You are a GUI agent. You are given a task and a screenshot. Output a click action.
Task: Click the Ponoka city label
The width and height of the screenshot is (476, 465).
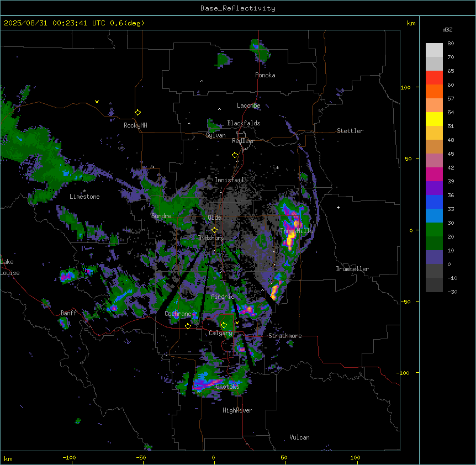(265, 75)
